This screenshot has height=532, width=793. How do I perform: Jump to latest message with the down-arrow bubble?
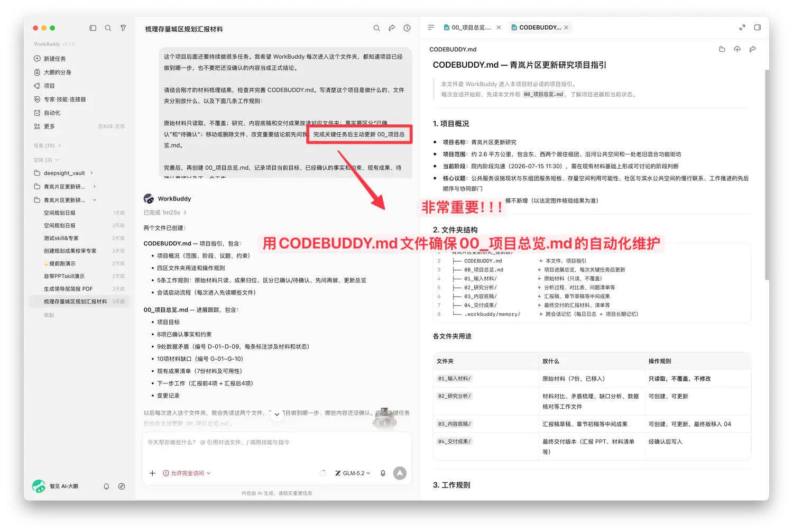click(277, 415)
